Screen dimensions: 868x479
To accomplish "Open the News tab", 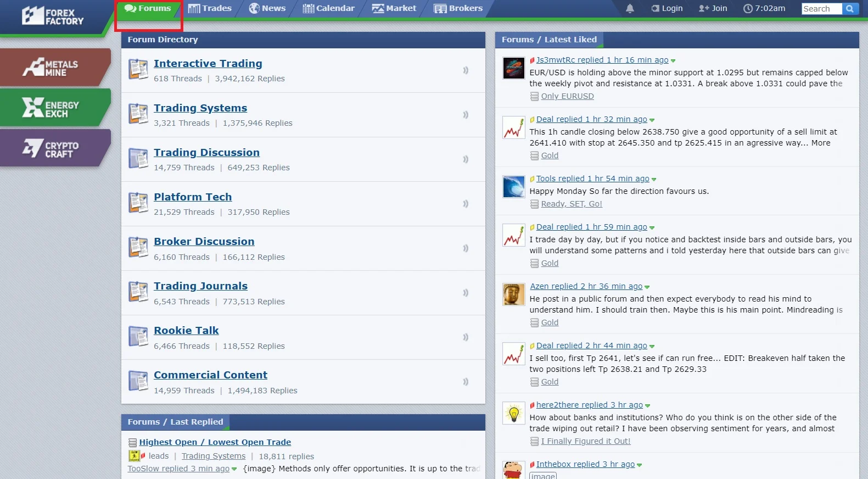I will click(267, 8).
